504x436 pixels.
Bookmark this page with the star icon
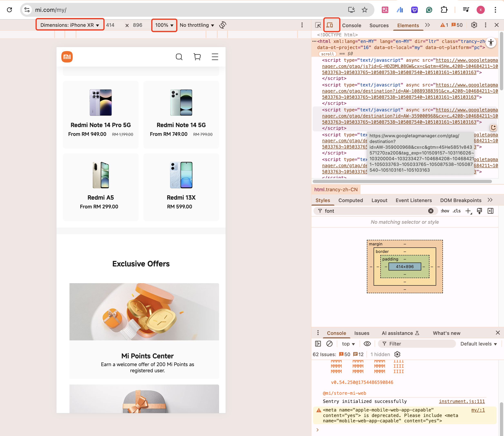click(x=364, y=10)
